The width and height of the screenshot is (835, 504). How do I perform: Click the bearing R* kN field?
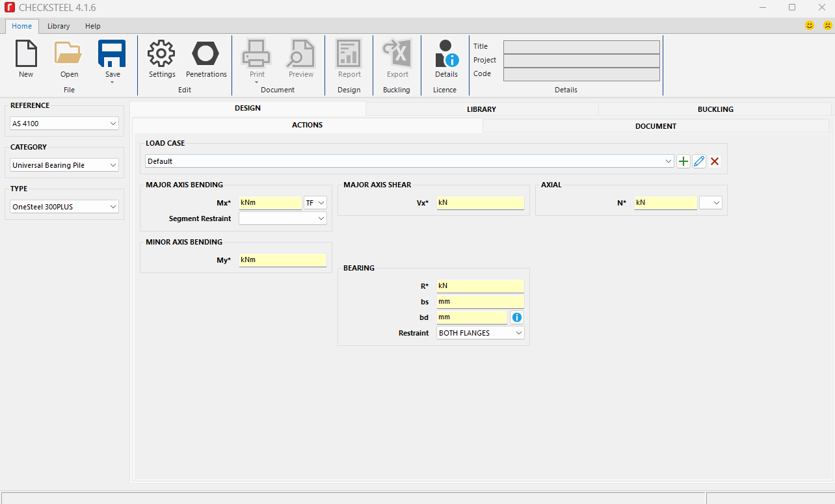click(x=481, y=286)
